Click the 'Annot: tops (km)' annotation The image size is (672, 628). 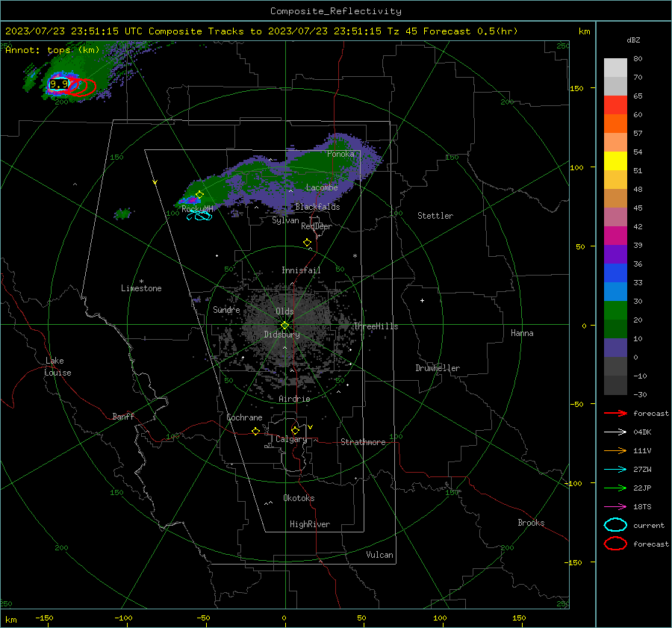[52, 50]
